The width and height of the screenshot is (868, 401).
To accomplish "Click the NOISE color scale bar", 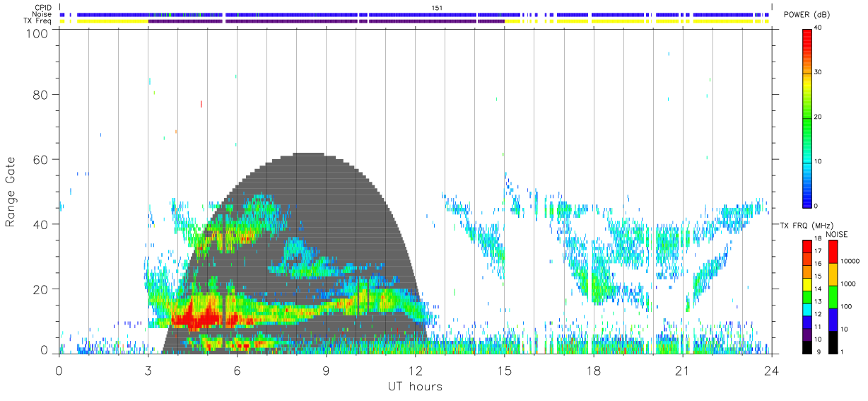I will click(833, 296).
